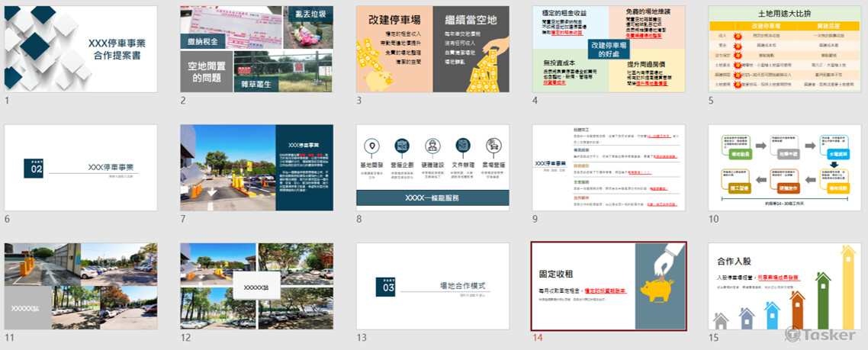Click slide number 13 label

click(x=362, y=338)
